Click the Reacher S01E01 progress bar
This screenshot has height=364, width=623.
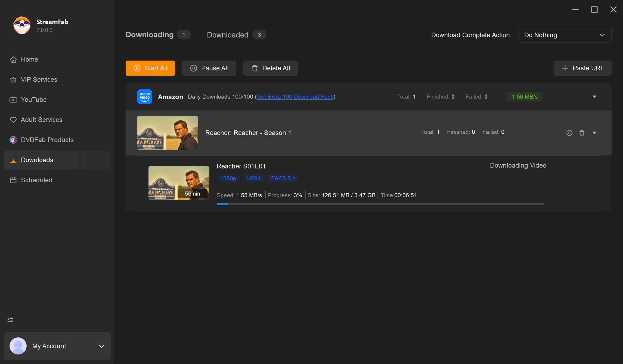380,204
